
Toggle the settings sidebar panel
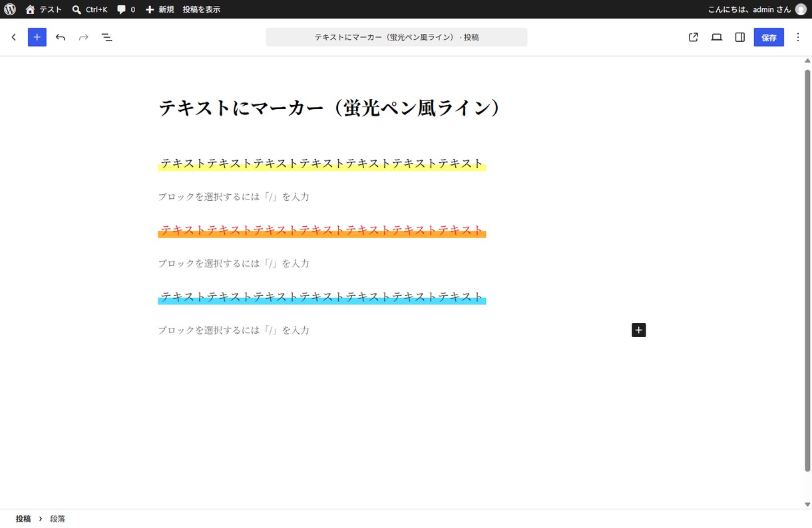point(740,37)
